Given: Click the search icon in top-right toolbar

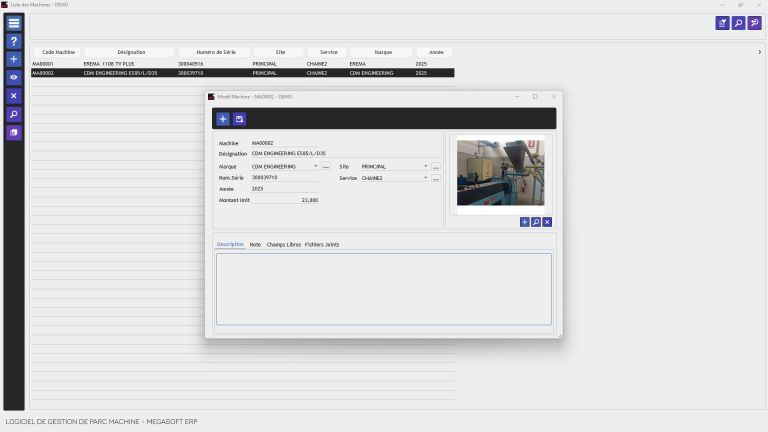Looking at the screenshot, I should tap(739, 23).
